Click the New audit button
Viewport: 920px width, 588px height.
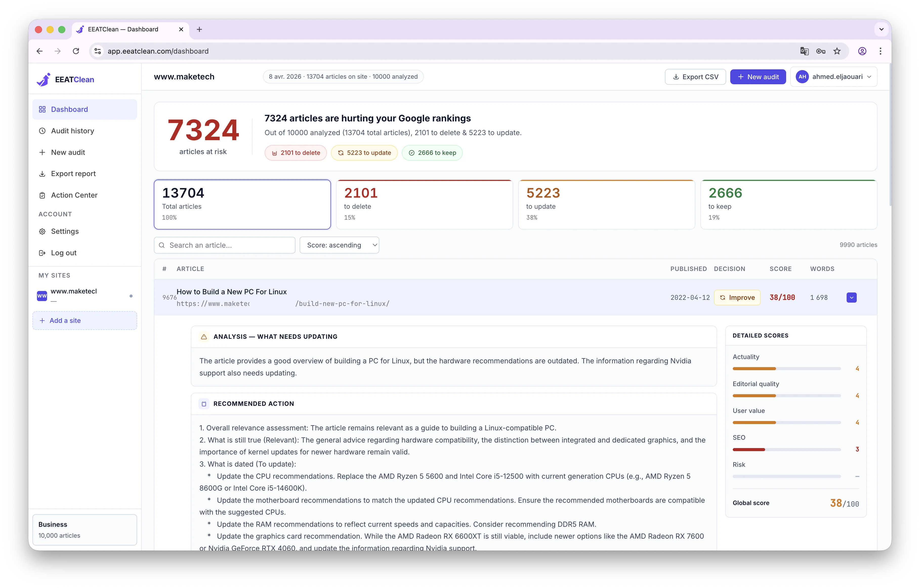tap(758, 76)
